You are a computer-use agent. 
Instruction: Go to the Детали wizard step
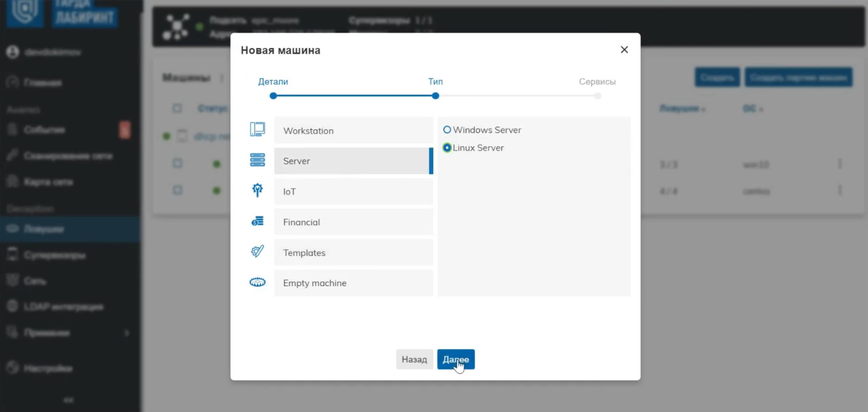click(x=273, y=82)
